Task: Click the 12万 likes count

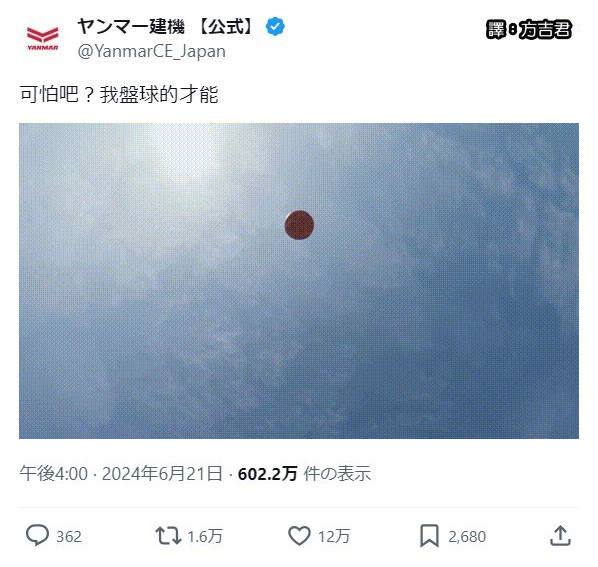Action: point(334,536)
